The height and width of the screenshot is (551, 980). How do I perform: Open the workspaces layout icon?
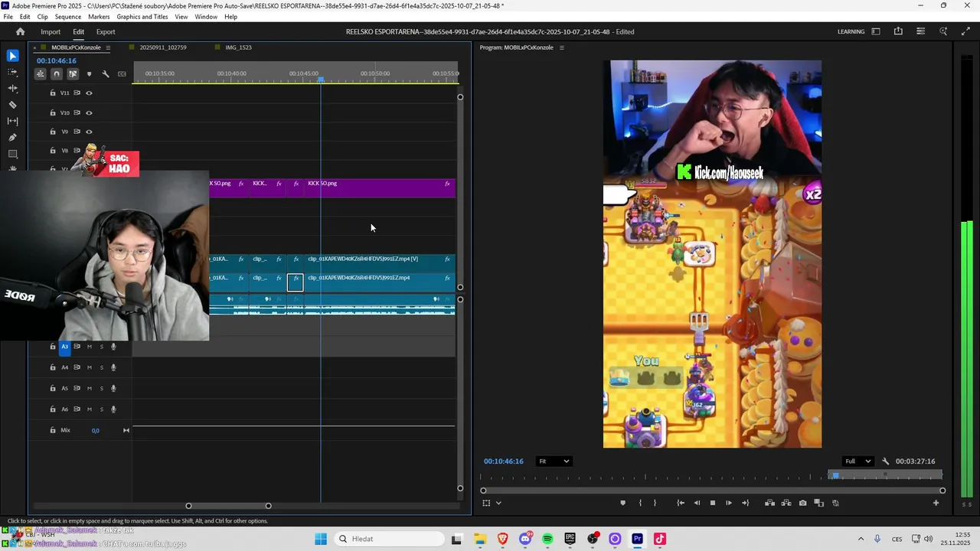[x=876, y=31]
